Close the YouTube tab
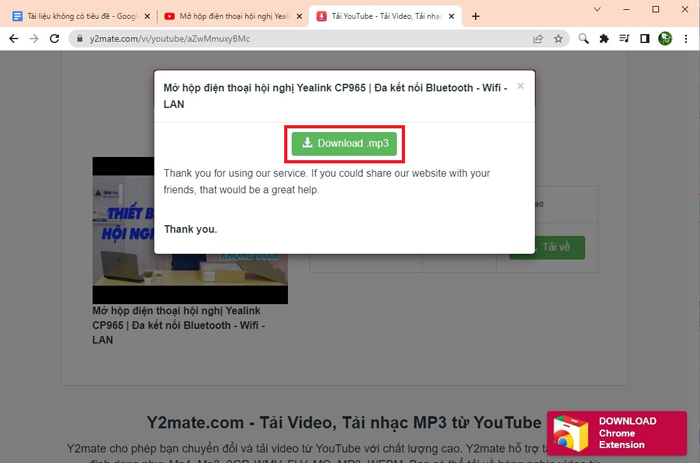Screen dimensions: 700x463 pos(299,17)
